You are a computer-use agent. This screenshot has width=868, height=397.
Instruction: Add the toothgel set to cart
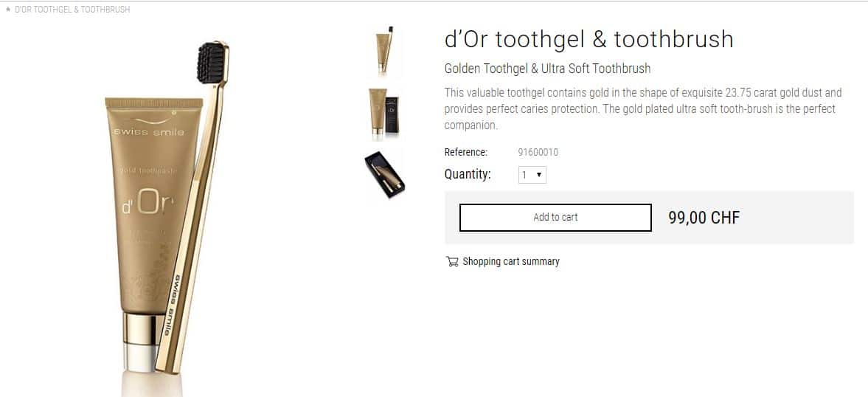click(555, 218)
